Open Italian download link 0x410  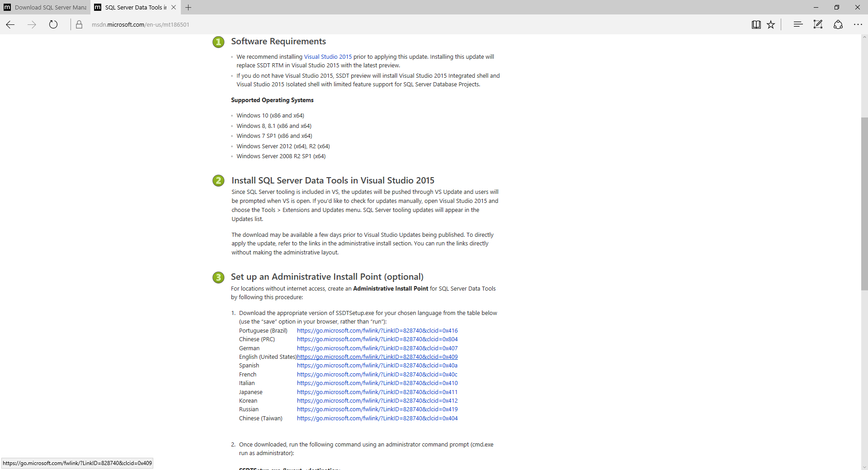(x=377, y=383)
